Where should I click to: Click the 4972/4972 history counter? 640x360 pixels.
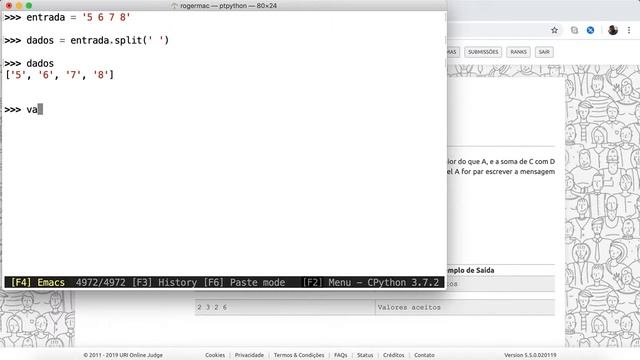point(100,282)
